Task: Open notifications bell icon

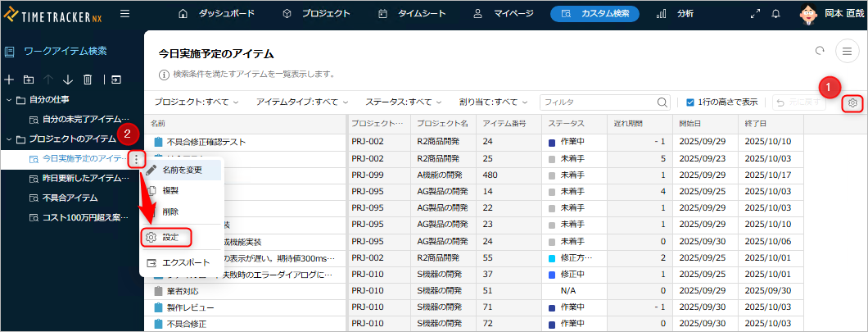Action: 775,14
